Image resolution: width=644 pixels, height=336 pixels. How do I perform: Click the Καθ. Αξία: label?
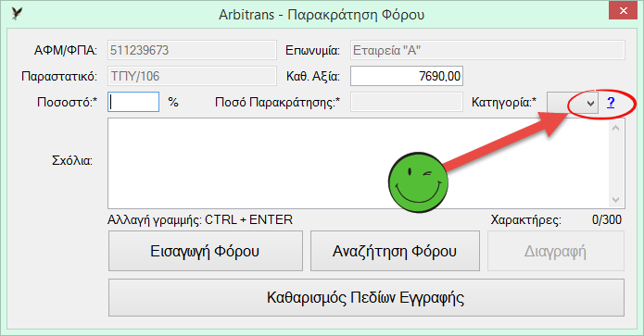[313, 76]
